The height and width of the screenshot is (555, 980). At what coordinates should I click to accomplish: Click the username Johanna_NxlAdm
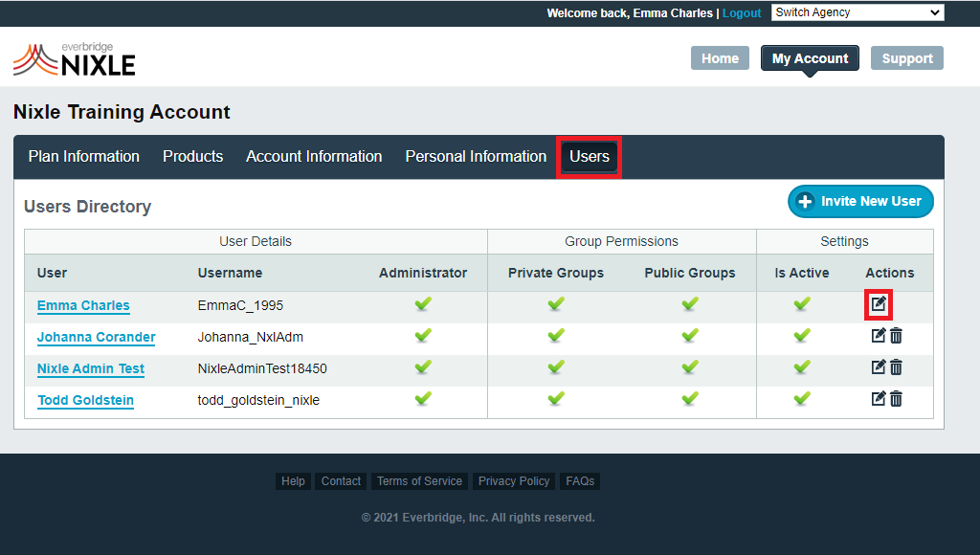coord(251,338)
